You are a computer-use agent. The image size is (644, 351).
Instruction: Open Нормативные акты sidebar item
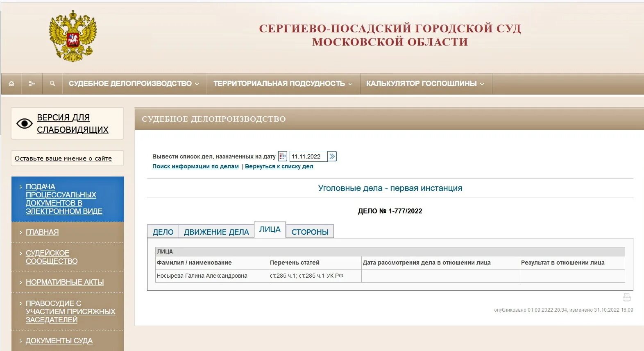click(x=65, y=282)
